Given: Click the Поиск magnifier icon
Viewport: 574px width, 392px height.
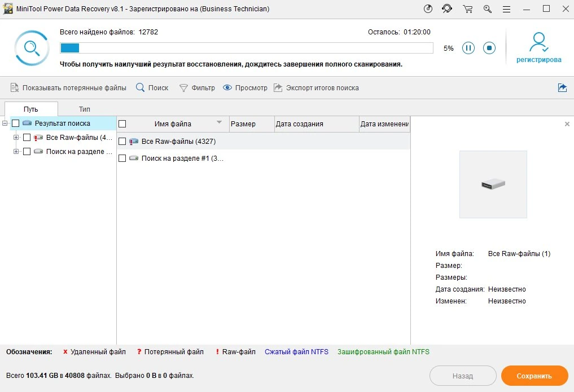Looking at the screenshot, I should coord(140,87).
